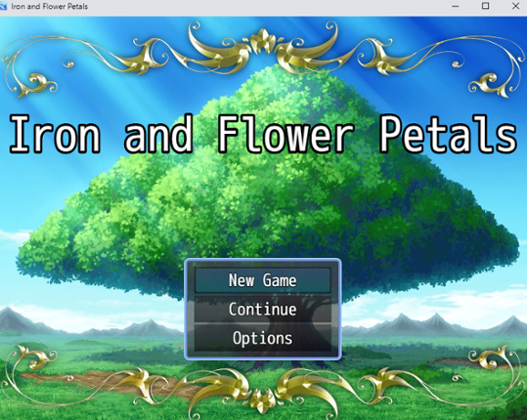The width and height of the screenshot is (527, 420).
Task: Select Continue from the title menu
Action: point(262,310)
